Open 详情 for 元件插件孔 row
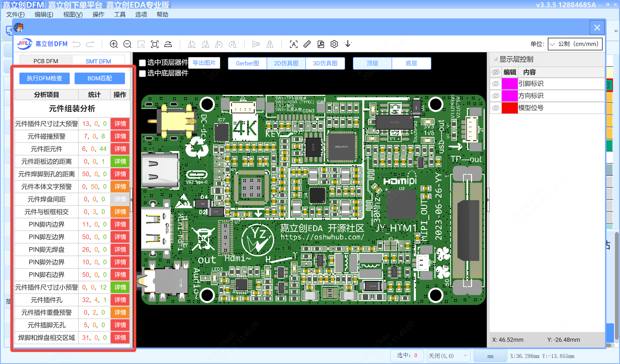Image resolution: width=620 pixels, height=364 pixels. coord(120,300)
